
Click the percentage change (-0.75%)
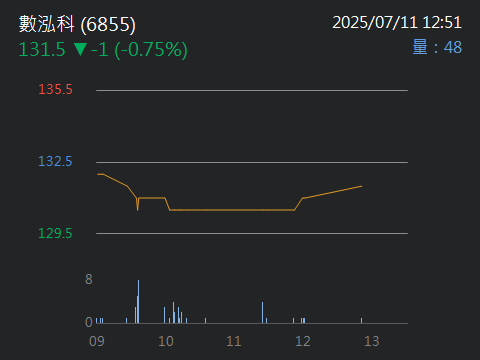click(x=151, y=50)
